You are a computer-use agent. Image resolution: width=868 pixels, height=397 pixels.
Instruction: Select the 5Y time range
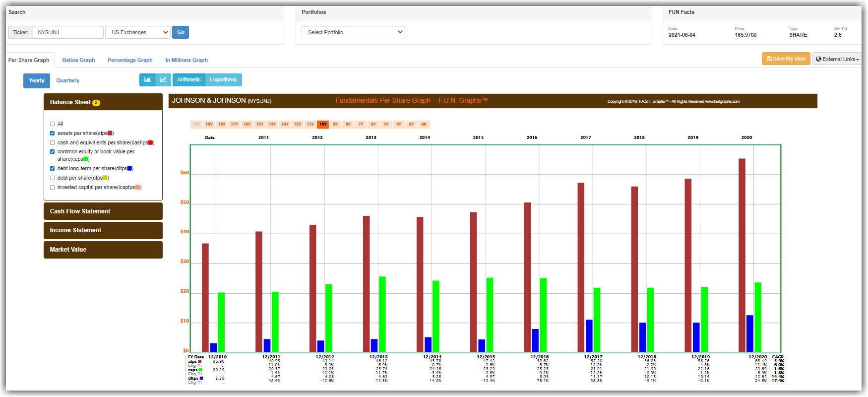pyautogui.click(x=386, y=125)
